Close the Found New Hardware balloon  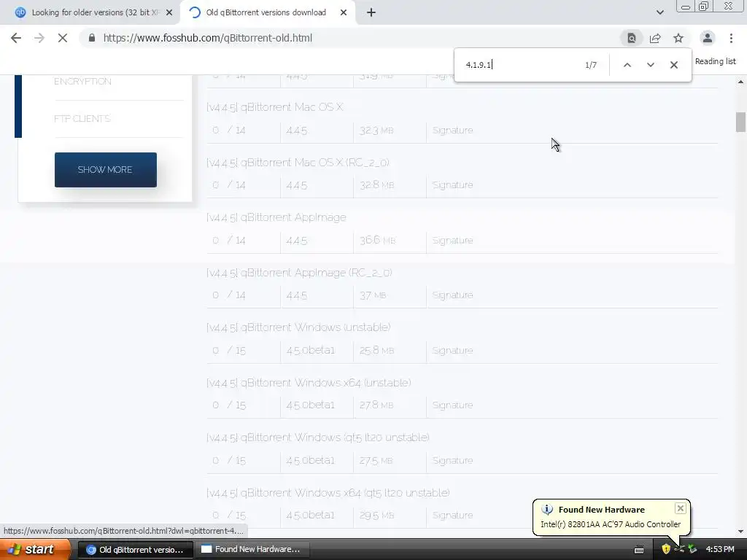(x=681, y=508)
